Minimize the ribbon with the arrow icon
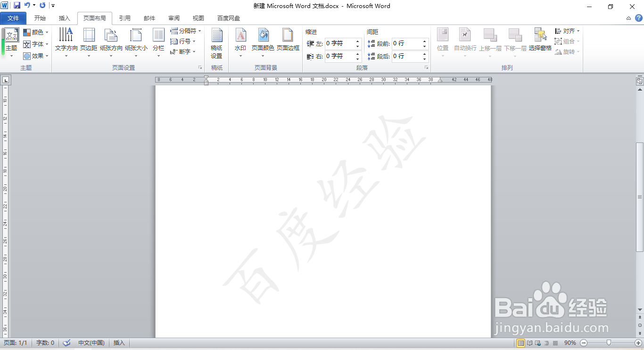Viewport: 644px width, 350px height. [x=628, y=18]
